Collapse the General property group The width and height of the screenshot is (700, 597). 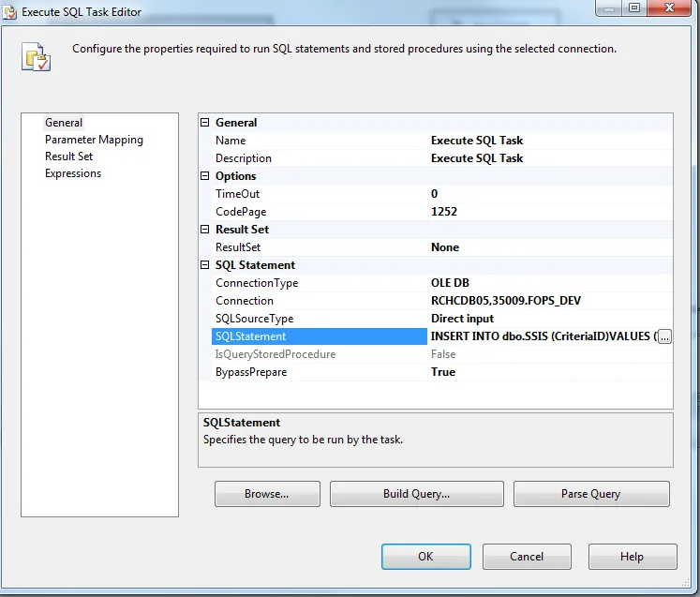[x=205, y=123]
